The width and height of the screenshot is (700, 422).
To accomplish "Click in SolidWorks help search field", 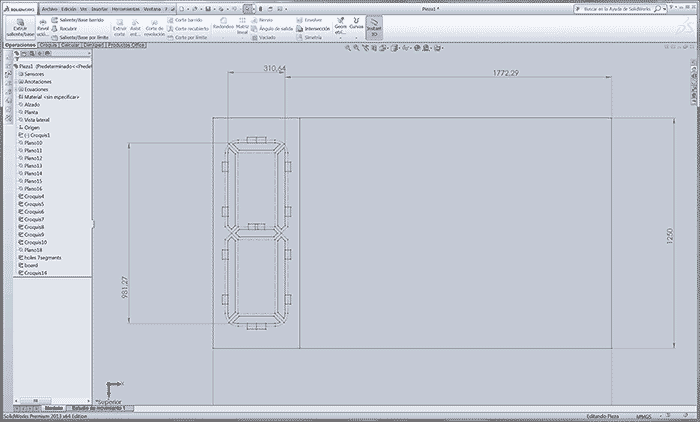I will (x=618, y=9).
